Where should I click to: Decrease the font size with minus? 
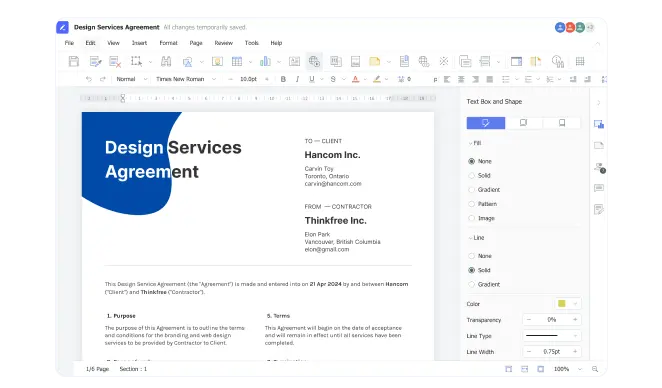point(230,79)
